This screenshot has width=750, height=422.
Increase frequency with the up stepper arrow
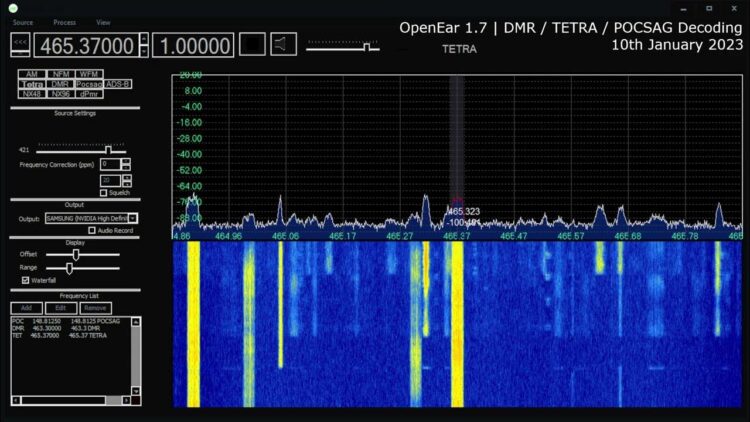click(144, 39)
